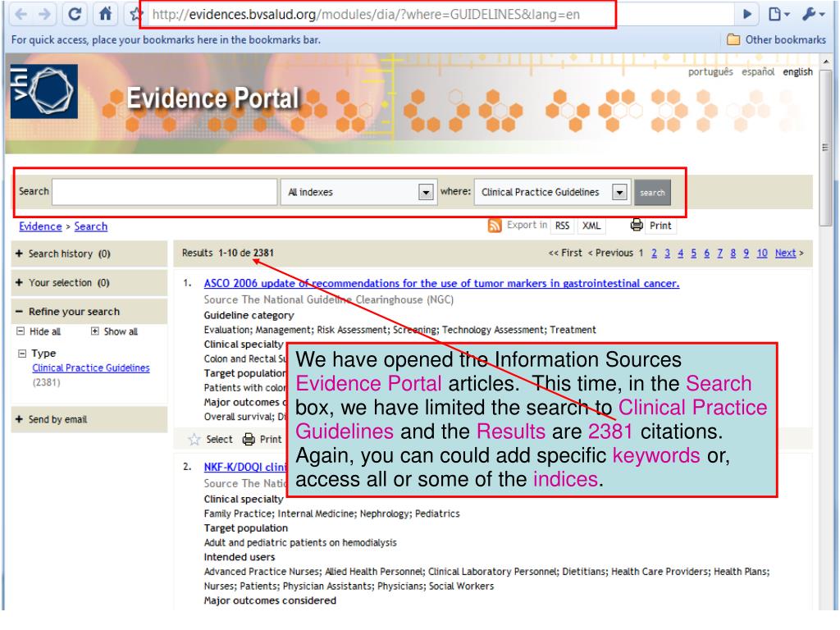Image resolution: width=840 pixels, height=630 pixels.
Task: Click the grey search button
Action: coord(652,192)
